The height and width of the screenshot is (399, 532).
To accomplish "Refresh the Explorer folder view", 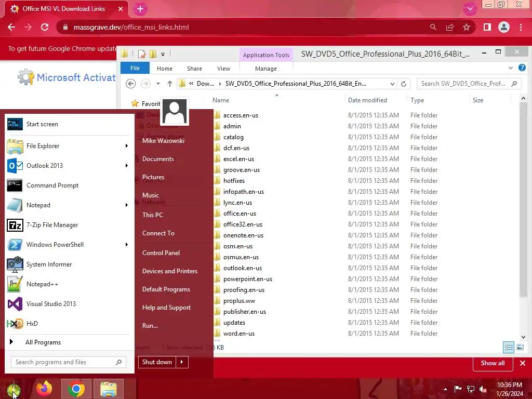I will click(403, 84).
